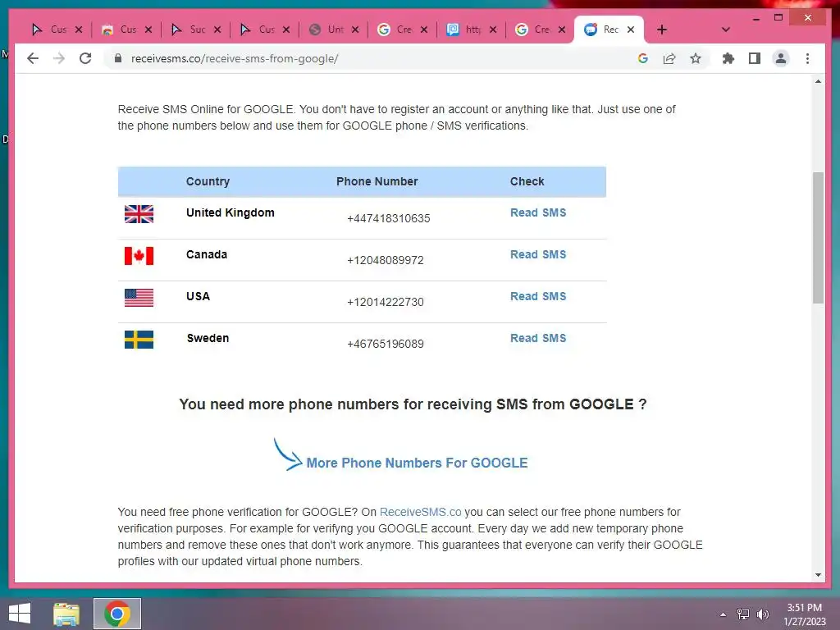840x630 pixels.
Task: Click phone number +12048089972
Action: click(x=386, y=260)
